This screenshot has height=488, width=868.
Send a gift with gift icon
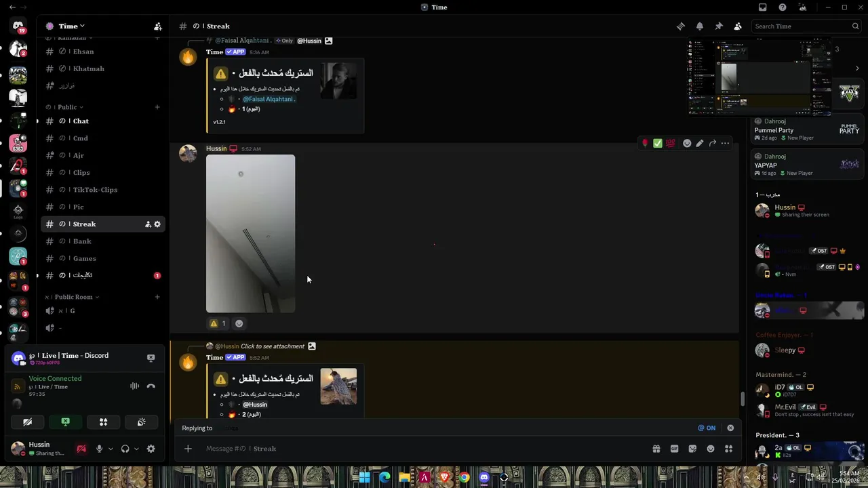tap(656, 449)
